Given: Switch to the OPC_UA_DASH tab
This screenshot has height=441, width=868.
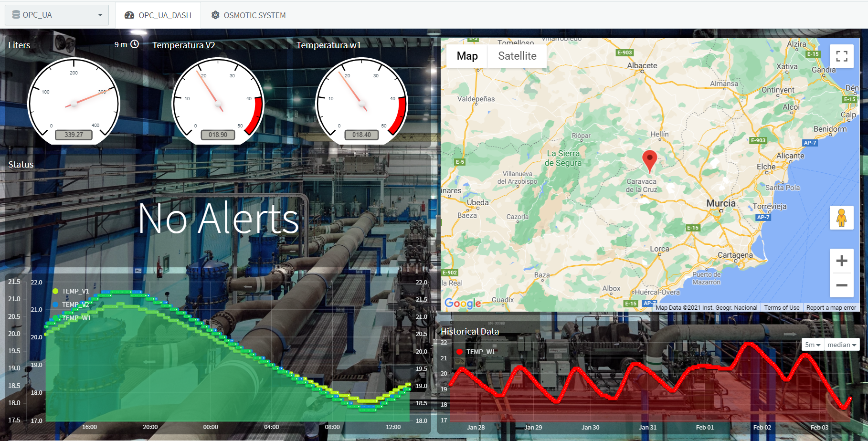Looking at the screenshot, I should [x=158, y=15].
